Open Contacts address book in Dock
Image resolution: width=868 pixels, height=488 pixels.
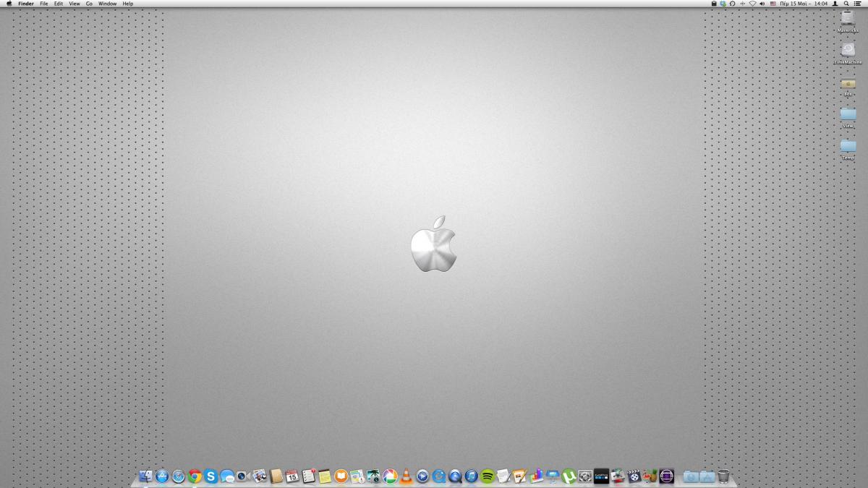[x=276, y=476]
